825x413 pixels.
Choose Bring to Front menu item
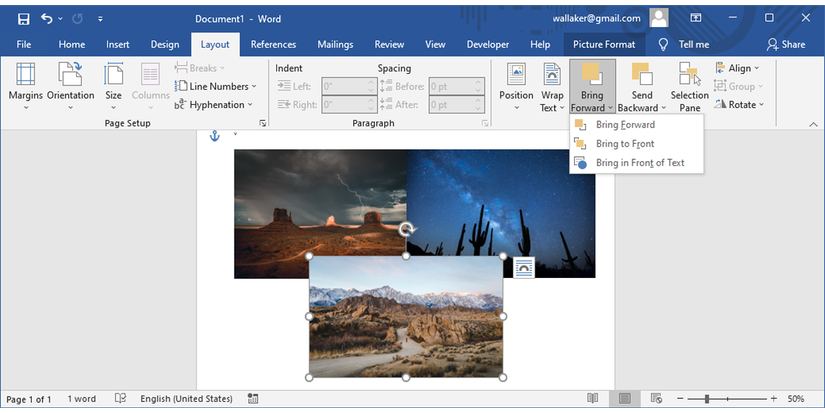pyautogui.click(x=636, y=144)
